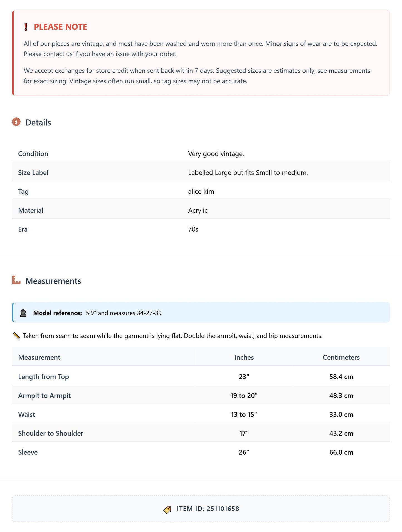402x532 pixels.
Task: Click the Armpit to Armpit row label
Action: (x=45, y=395)
